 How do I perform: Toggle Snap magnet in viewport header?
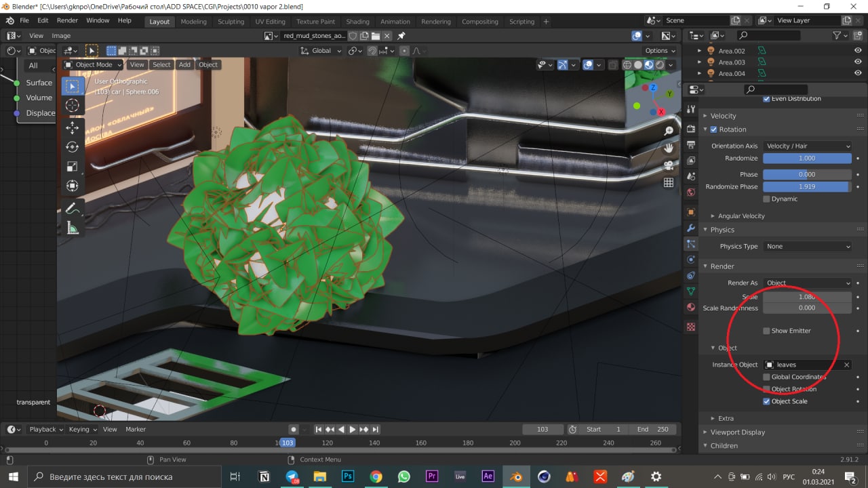click(372, 51)
